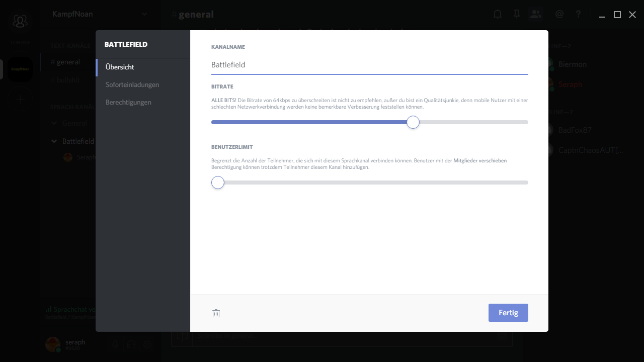Open the KampfNoan server dropdown menu
The width and height of the screenshot is (644, 362).
(x=101, y=14)
